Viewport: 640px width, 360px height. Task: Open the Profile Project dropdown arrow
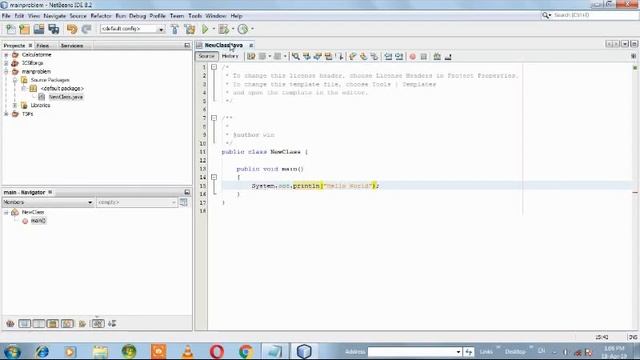(252, 29)
